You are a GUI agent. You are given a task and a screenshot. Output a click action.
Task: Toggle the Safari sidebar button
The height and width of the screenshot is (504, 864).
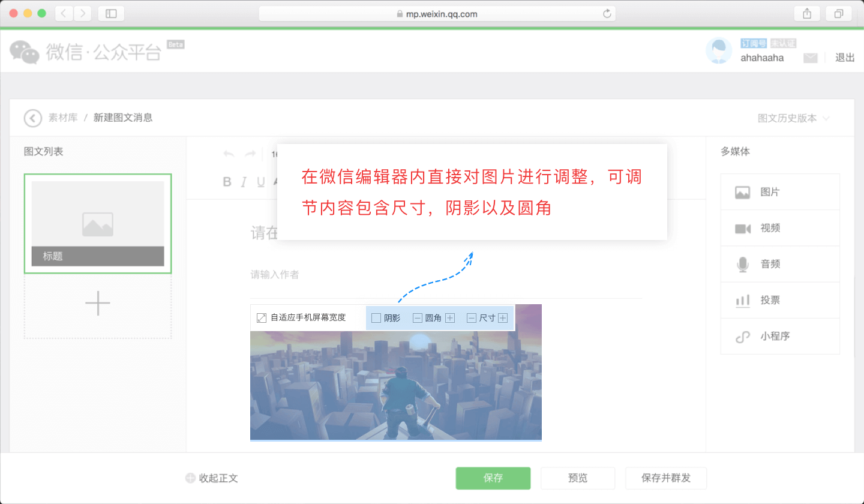click(x=111, y=13)
